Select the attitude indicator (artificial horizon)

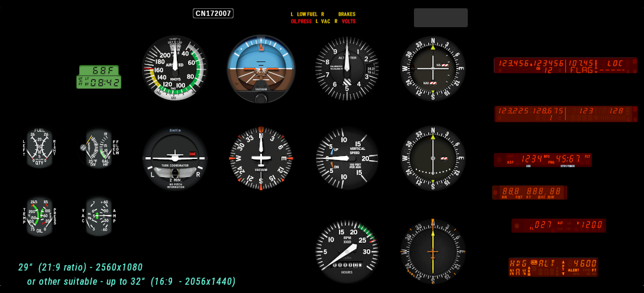(261, 69)
